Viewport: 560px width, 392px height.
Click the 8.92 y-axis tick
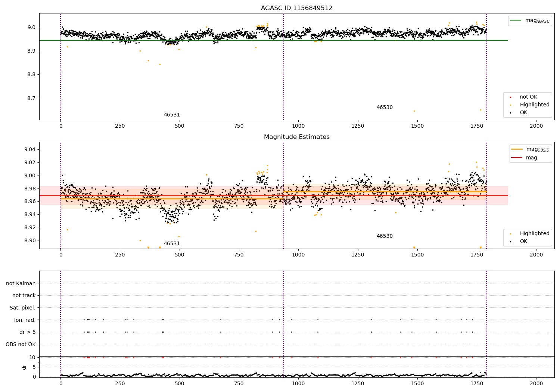tap(30, 227)
